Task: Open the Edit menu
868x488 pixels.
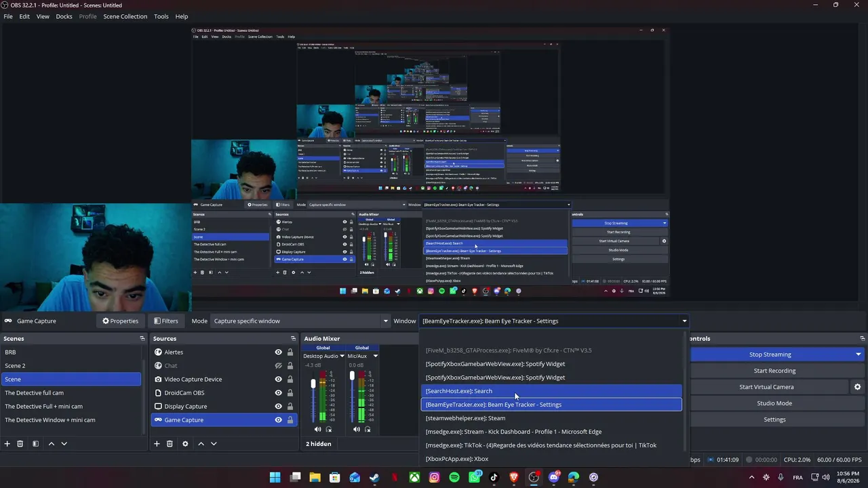Action: coord(24,16)
